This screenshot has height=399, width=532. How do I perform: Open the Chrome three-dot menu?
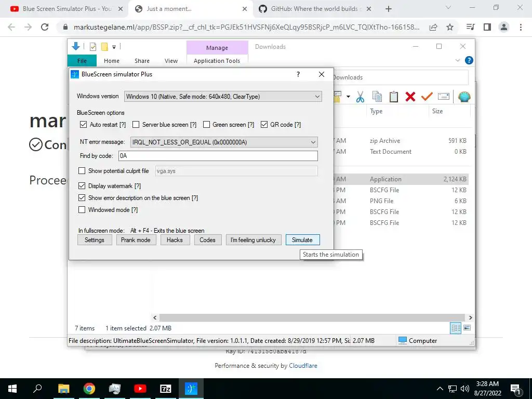(x=521, y=27)
